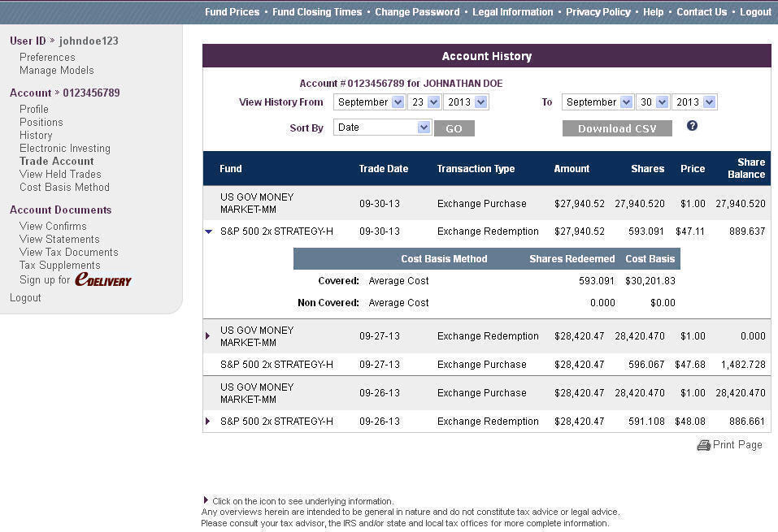Open the From day dropdown showing 23
Viewport: 778px width, 532px height.
(424, 102)
